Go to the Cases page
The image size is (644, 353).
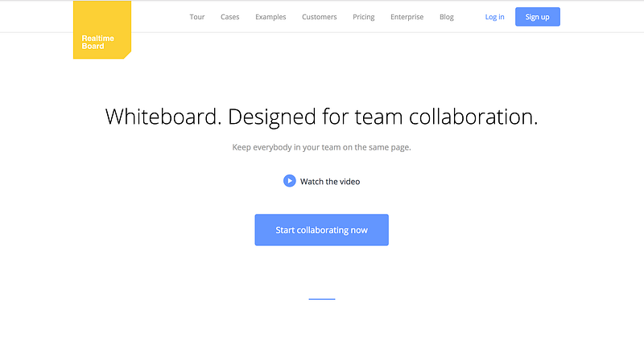(229, 17)
